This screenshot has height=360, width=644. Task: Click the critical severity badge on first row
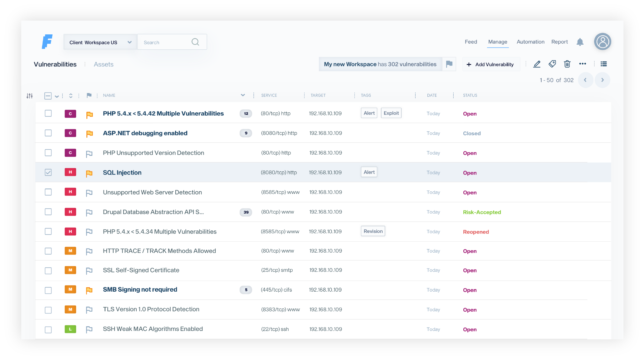pos(70,114)
